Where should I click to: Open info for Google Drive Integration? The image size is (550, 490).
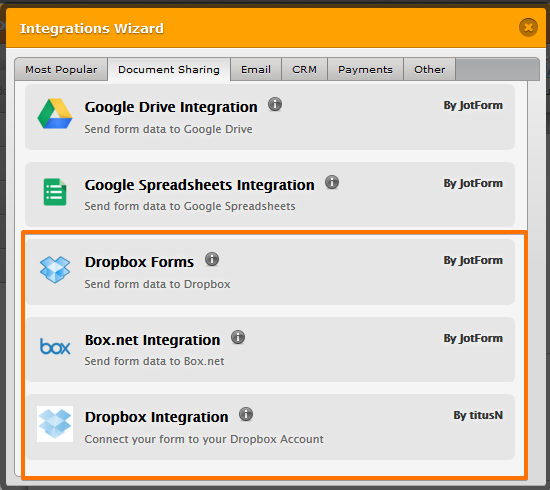coord(275,105)
